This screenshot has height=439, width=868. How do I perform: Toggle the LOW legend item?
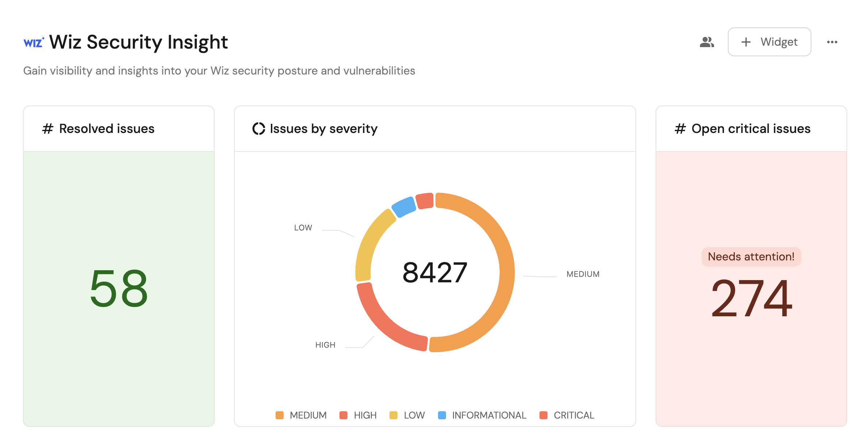pos(407,415)
